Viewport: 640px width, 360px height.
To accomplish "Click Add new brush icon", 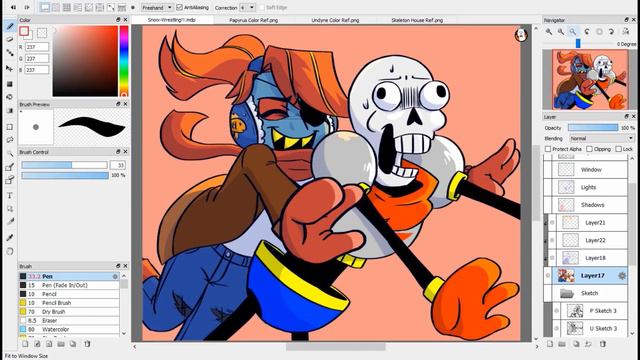I will pyautogui.click(x=25, y=344).
